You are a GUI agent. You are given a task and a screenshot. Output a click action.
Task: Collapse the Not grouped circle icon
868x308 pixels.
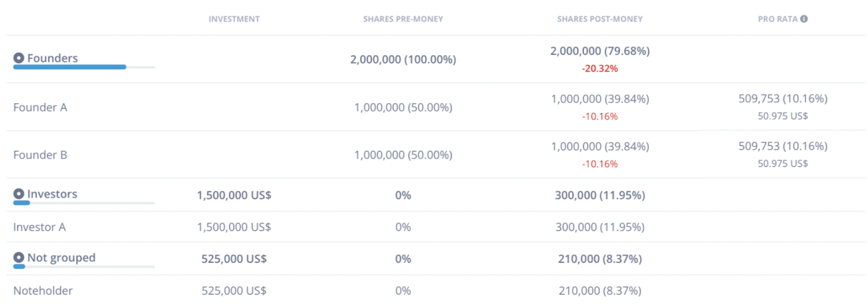[x=19, y=258]
